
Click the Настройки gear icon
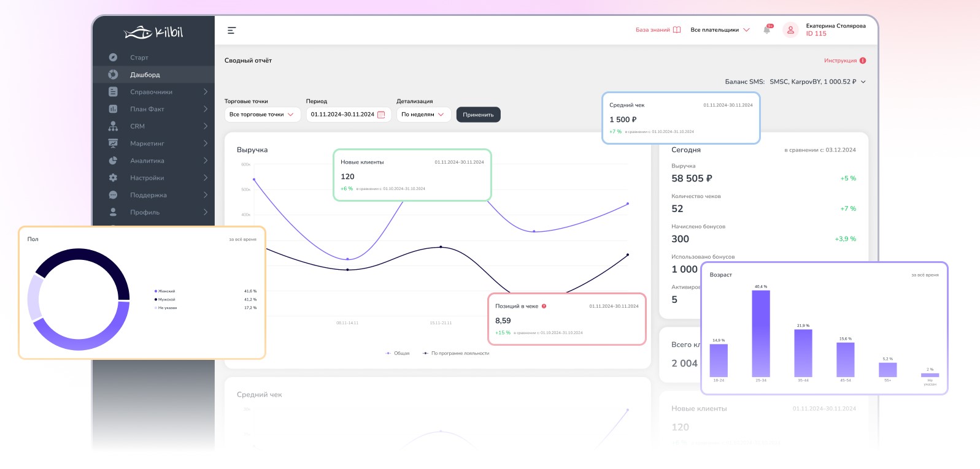[113, 177]
